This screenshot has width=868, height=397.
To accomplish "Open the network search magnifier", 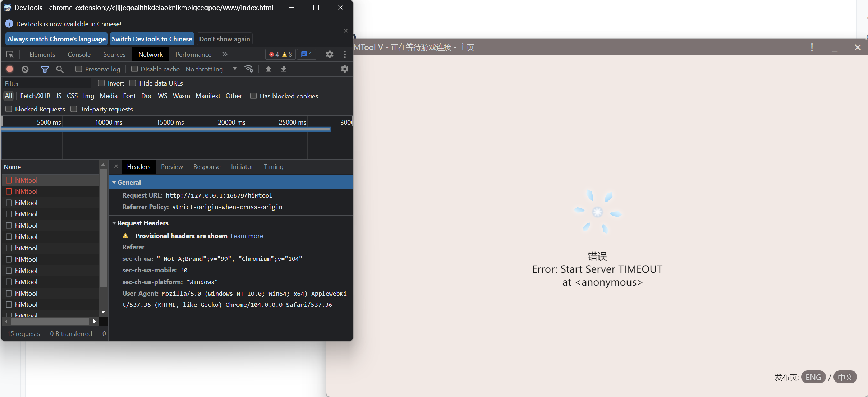I will (60, 69).
